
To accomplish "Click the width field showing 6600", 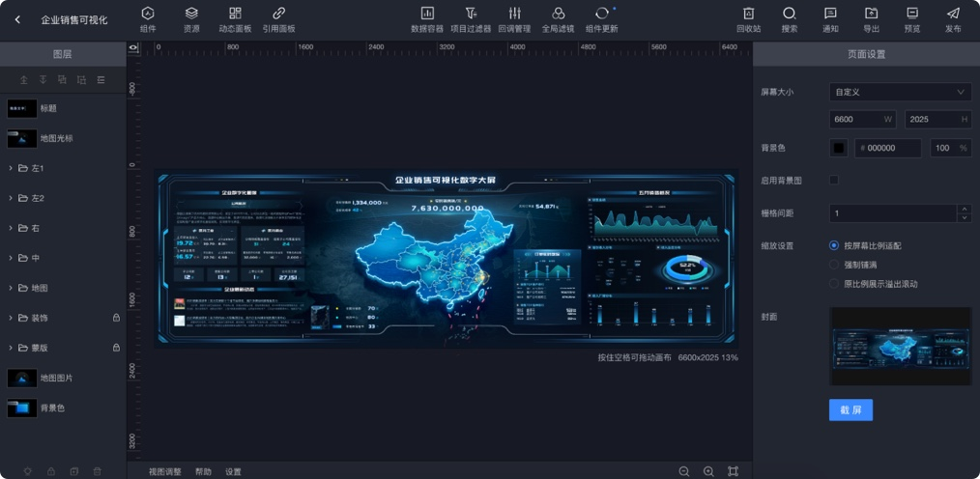I will 862,120.
